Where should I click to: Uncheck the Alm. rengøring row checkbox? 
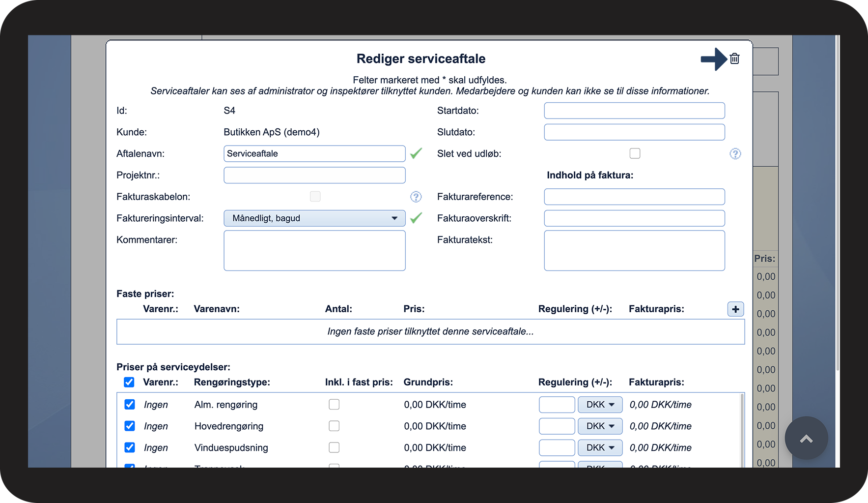point(130,404)
